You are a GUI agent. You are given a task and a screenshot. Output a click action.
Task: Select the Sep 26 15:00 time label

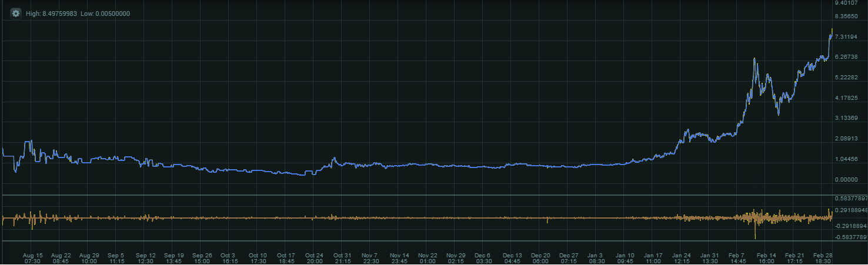[202, 259]
